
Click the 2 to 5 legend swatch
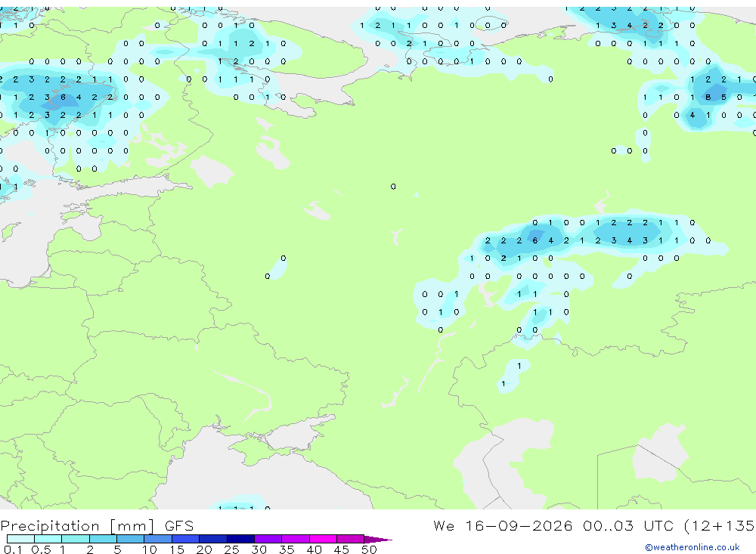pos(103,539)
